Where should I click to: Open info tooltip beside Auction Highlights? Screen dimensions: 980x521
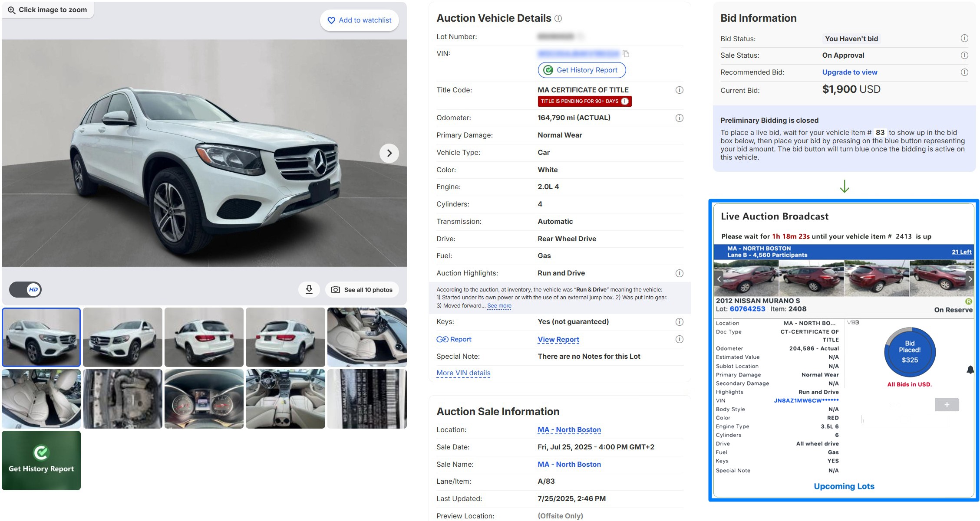(679, 273)
